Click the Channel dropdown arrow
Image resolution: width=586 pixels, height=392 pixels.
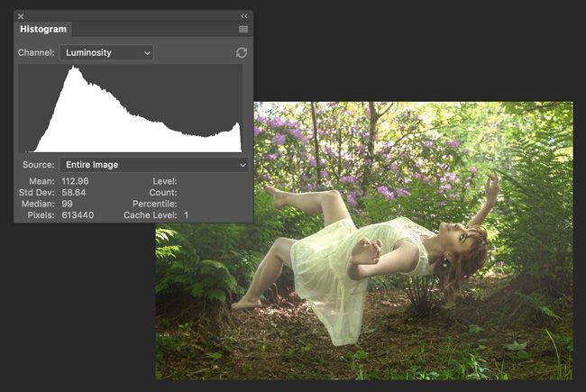147,53
